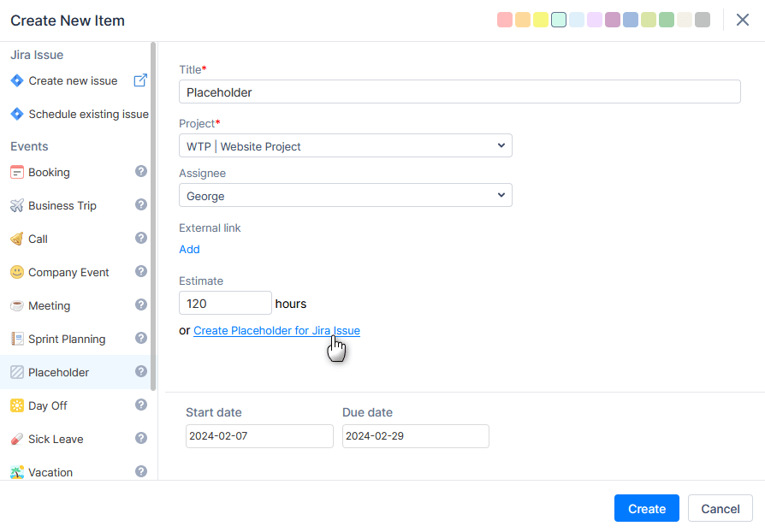Open the Project dropdown
Image resolution: width=765 pixels, height=532 pixels.
(345, 145)
